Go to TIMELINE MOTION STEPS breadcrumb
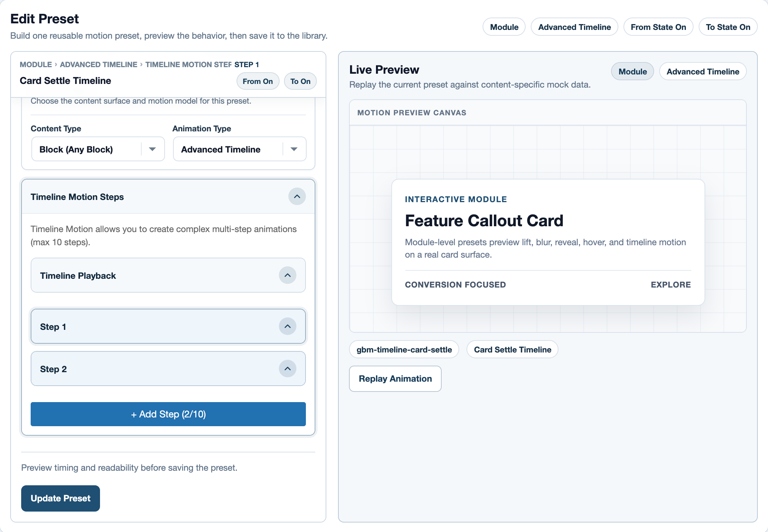Screen dimensions: 768x532 (x=188, y=65)
